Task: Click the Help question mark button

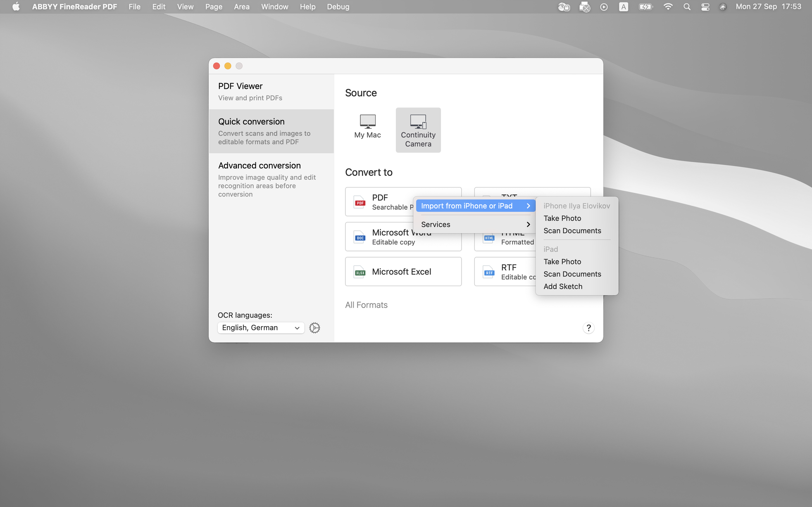Action: pos(588,328)
